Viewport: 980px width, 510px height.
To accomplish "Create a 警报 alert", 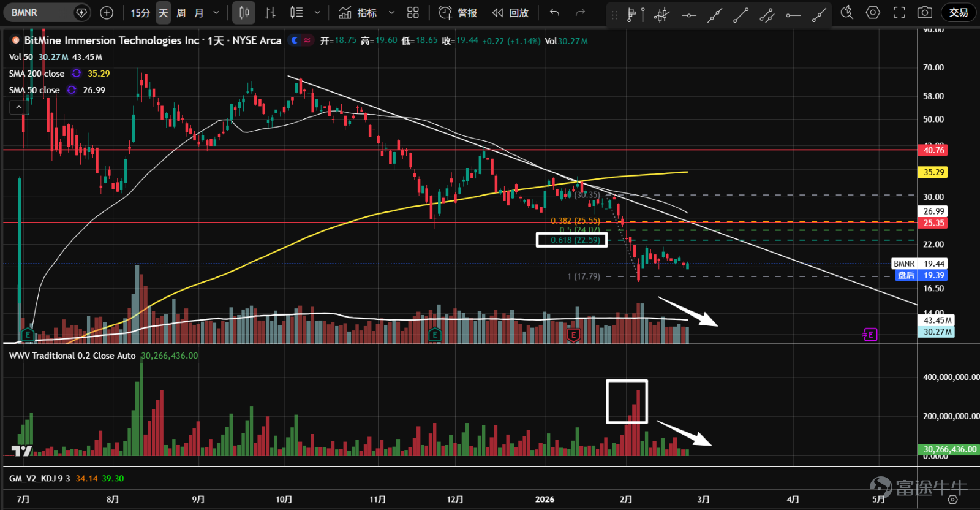I will (458, 12).
